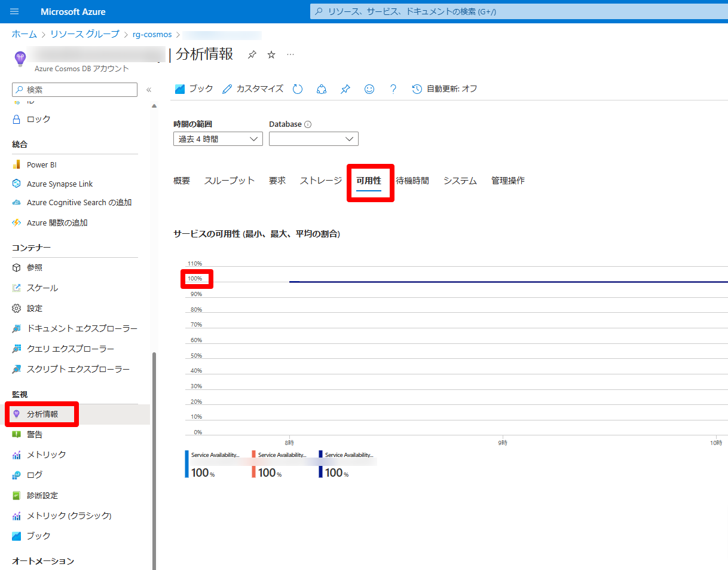Send feedback via the smiley icon
The image size is (728, 570).
[369, 89]
